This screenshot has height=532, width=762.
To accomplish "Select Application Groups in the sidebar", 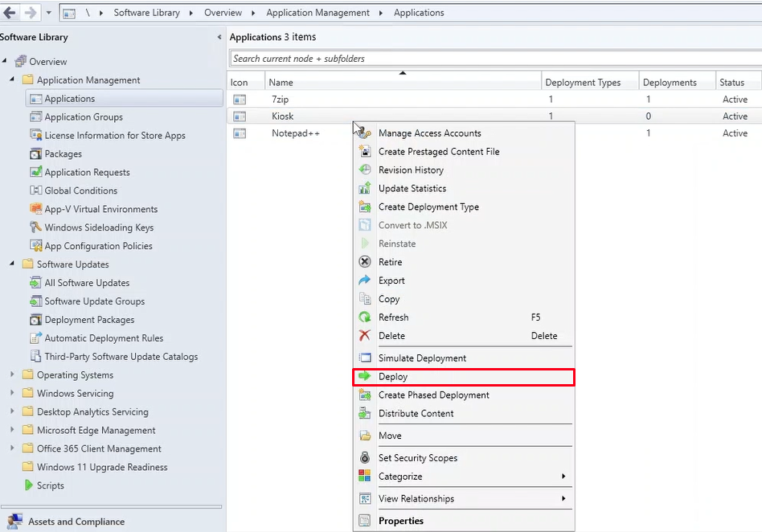I will pos(84,117).
